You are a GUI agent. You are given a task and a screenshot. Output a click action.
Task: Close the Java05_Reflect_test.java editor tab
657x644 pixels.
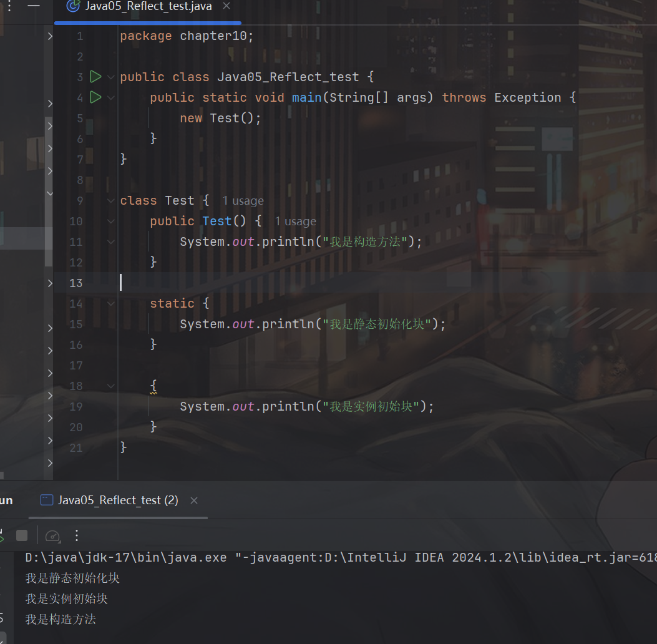click(226, 6)
